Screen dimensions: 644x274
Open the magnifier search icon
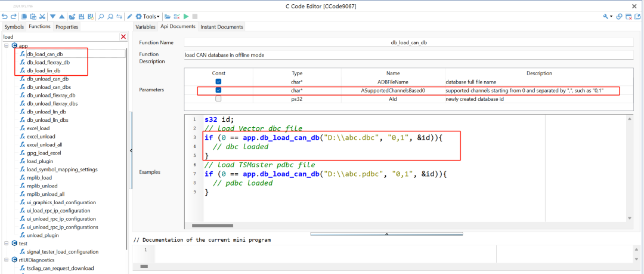coord(101,17)
